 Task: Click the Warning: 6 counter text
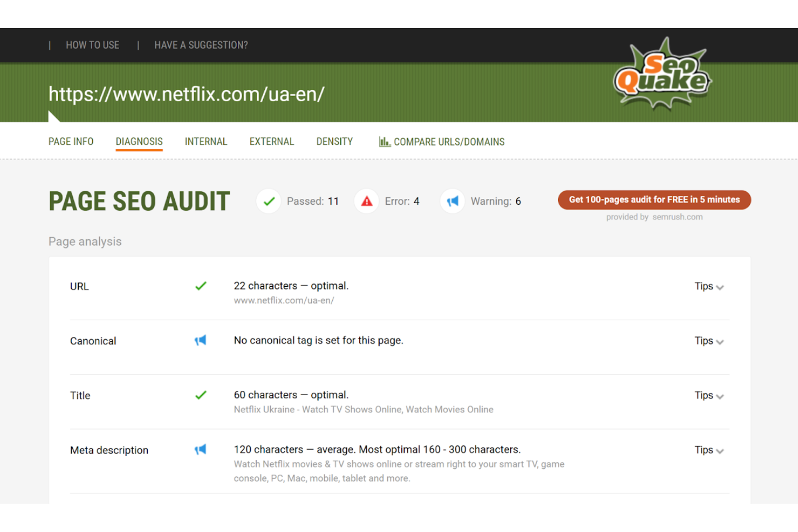coord(496,201)
